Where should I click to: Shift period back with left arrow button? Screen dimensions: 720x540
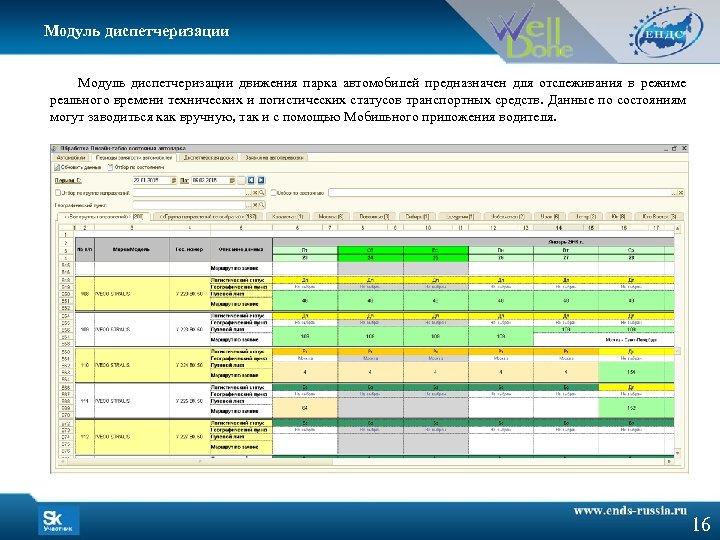(251, 180)
